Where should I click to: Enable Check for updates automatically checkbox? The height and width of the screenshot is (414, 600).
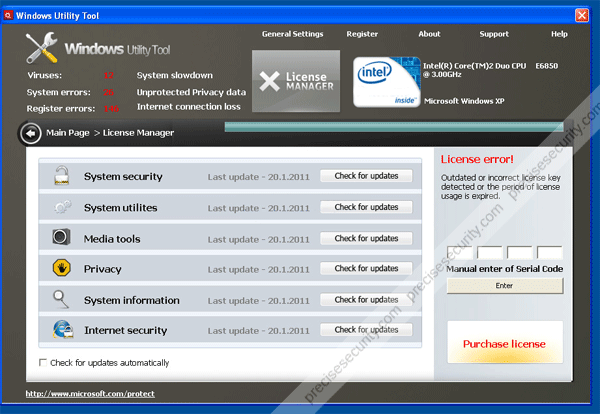click(43, 362)
